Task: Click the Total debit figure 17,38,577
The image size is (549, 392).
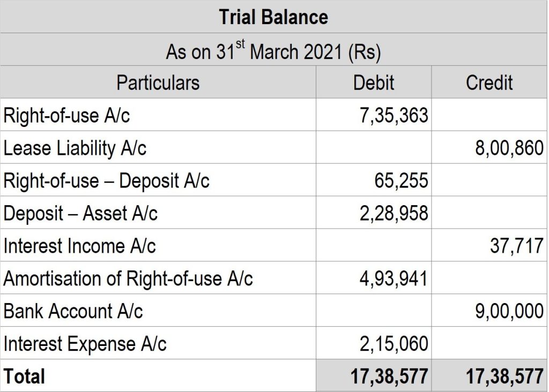Action: [389, 376]
